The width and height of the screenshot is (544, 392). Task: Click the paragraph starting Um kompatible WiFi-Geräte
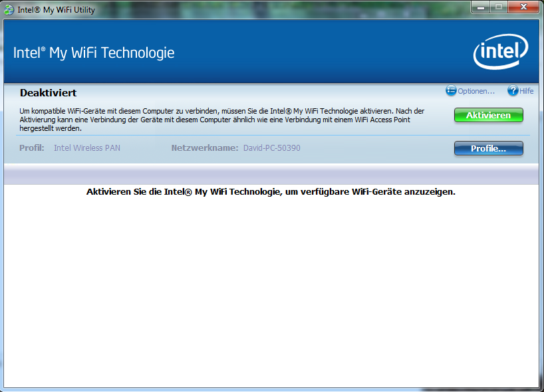[221, 120]
